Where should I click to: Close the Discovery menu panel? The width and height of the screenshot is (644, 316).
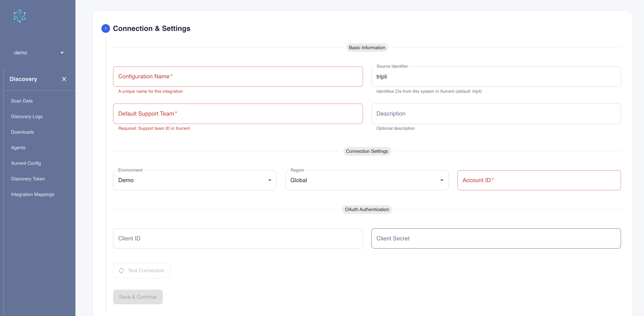[x=64, y=79]
